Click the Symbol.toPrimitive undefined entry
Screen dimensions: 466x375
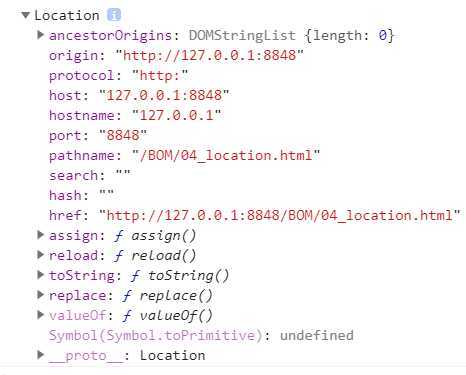[201, 335]
